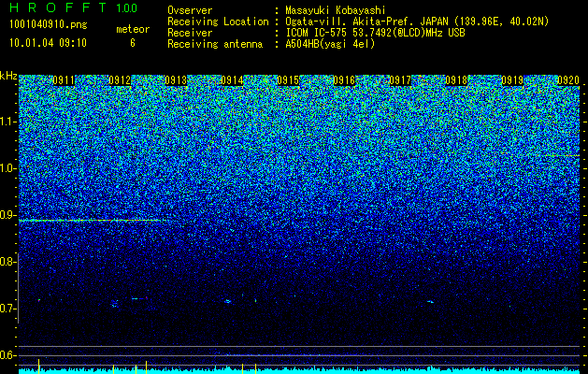Click the 0914 time label
The height and width of the screenshot is (374, 588).
[x=232, y=80]
